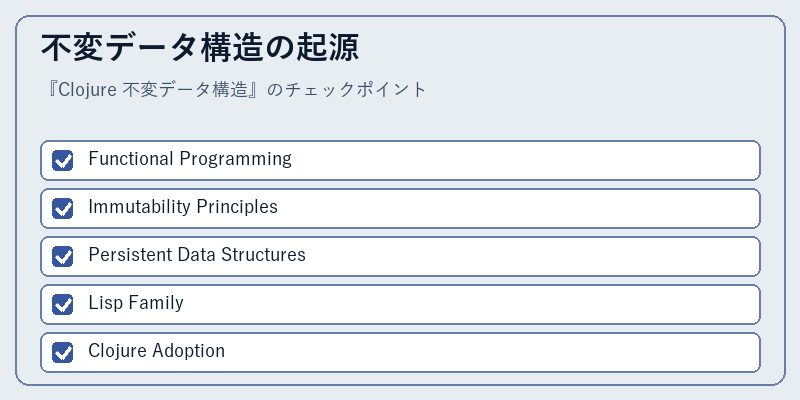Click blank space in the Immutability Principles row
The width and height of the screenshot is (800, 400).
[x=518, y=208]
